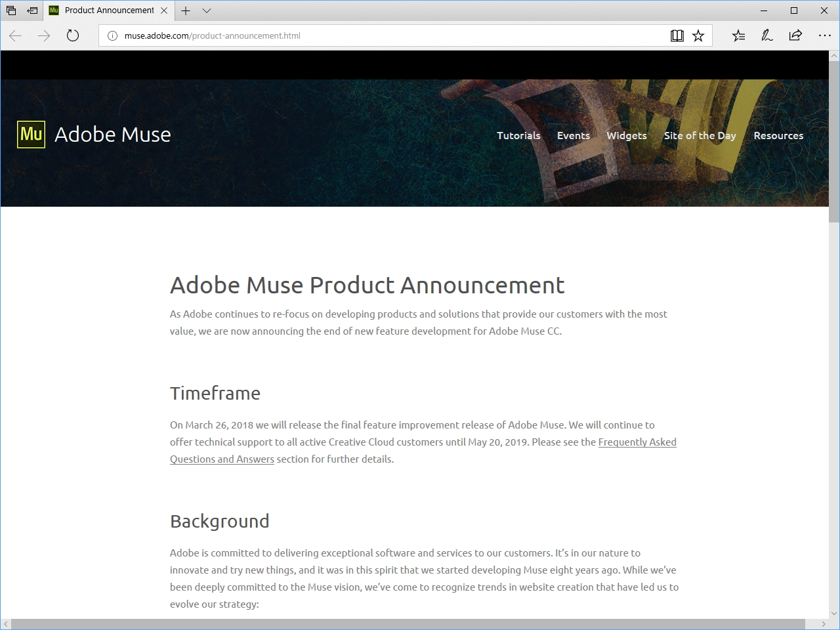The width and height of the screenshot is (840, 630).
Task: Visit the Resources page
Action: pyautogui.click(x=778, y=136)
